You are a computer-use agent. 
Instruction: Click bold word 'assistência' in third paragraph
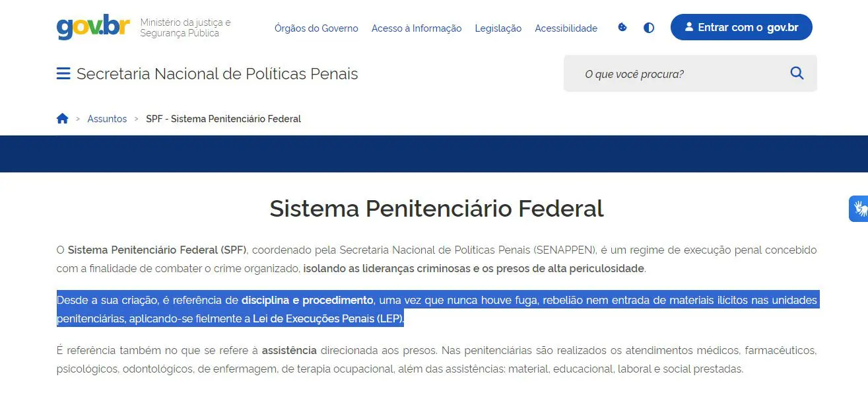point(289,350)
